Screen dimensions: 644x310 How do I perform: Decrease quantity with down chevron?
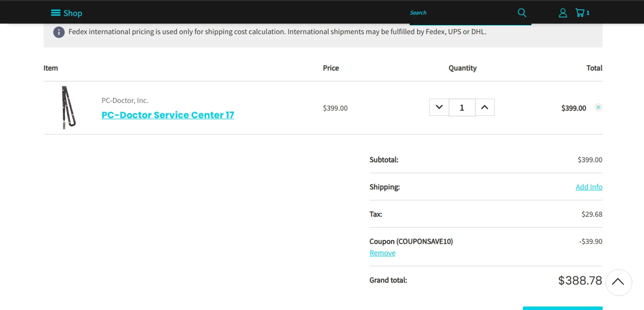coord(439,107)
